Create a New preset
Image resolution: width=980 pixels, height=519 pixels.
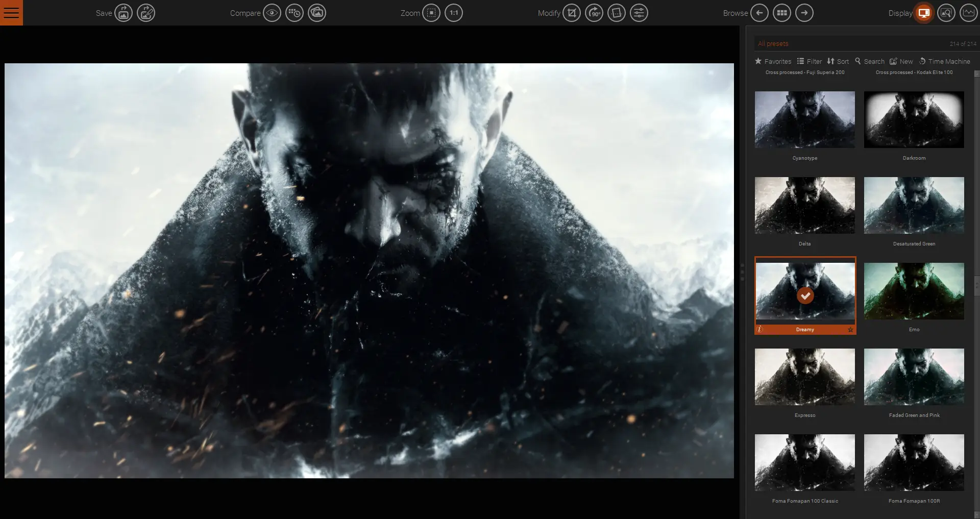click(901, 61)
